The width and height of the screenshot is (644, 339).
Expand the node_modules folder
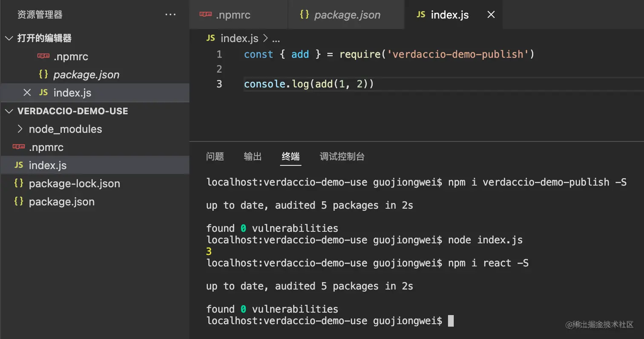click(x=20, y=129)
